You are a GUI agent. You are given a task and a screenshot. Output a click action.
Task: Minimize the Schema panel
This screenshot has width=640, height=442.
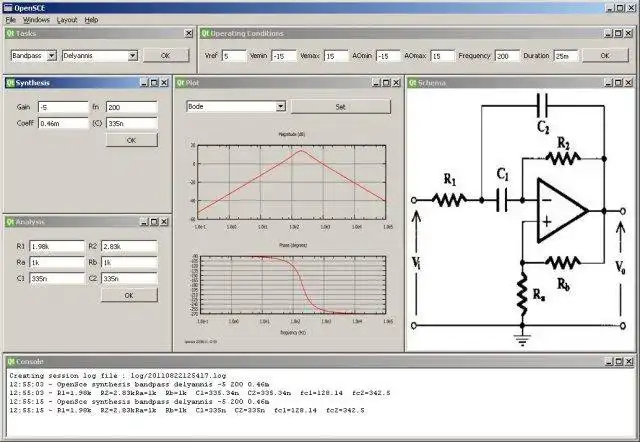click(x=608, y=83)
